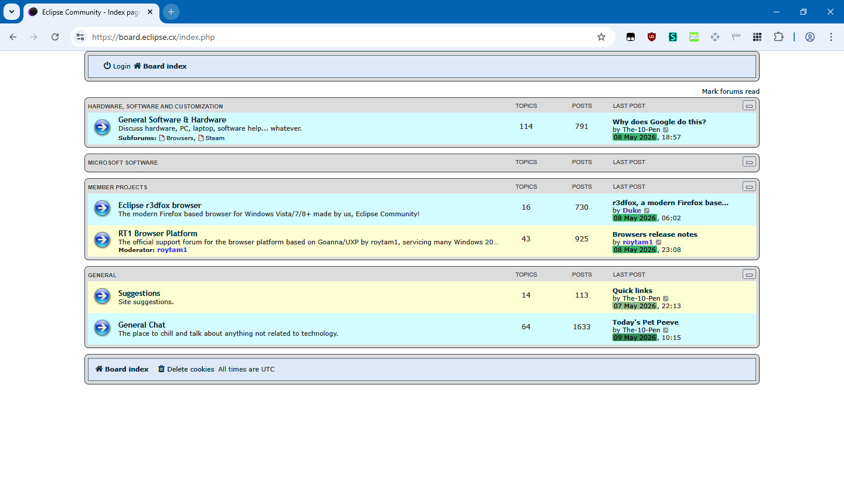Open the Steam subforum link

click(x=215, y=138)
